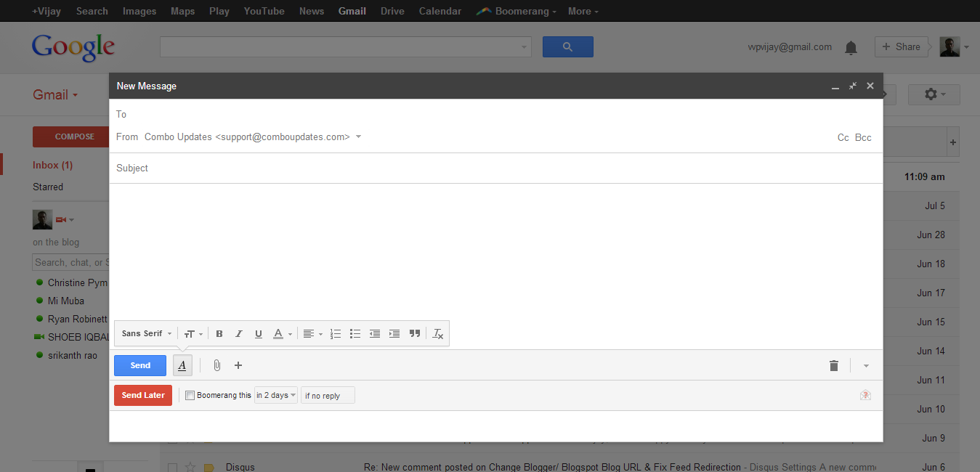Click the chat search box

point(71,262)
